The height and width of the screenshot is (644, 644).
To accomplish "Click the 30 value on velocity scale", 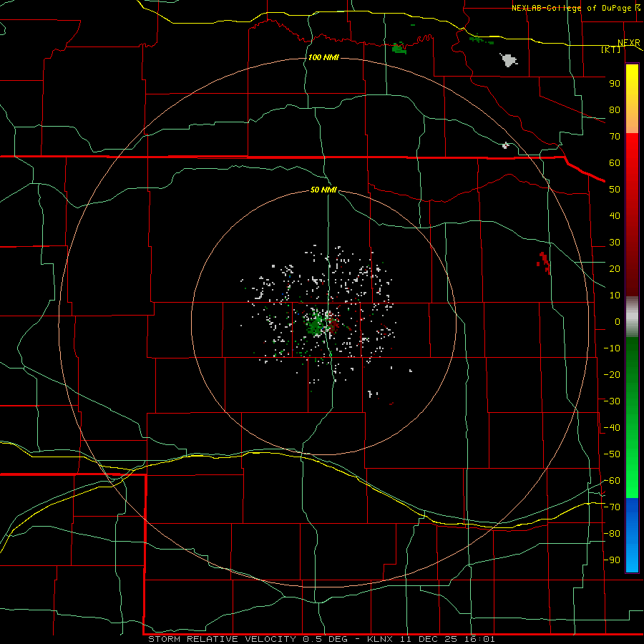I will (x=615, y=243).
